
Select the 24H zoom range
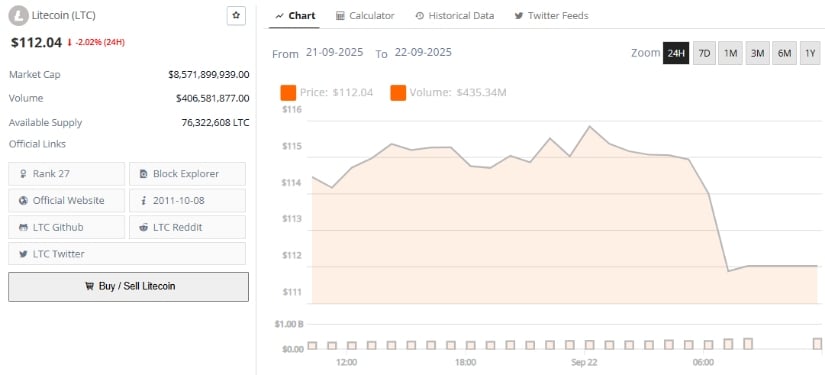[676, 53]
